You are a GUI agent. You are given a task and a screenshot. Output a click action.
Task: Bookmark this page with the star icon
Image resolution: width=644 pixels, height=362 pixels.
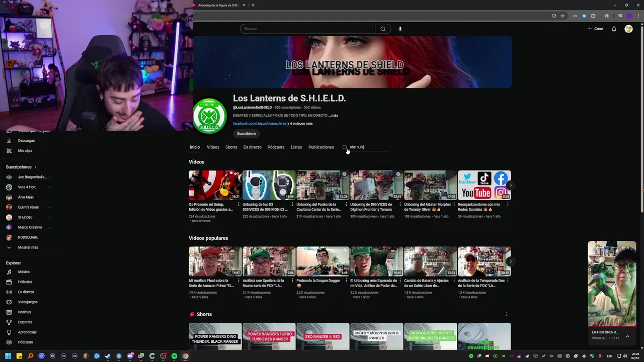point(562,16)
